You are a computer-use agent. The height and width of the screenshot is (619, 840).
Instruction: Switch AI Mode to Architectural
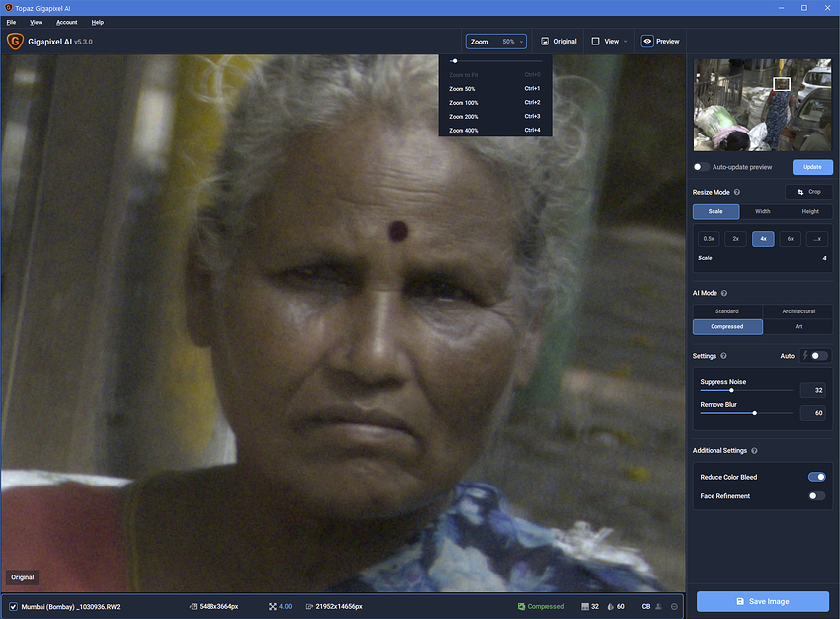(x=798, y=311)
